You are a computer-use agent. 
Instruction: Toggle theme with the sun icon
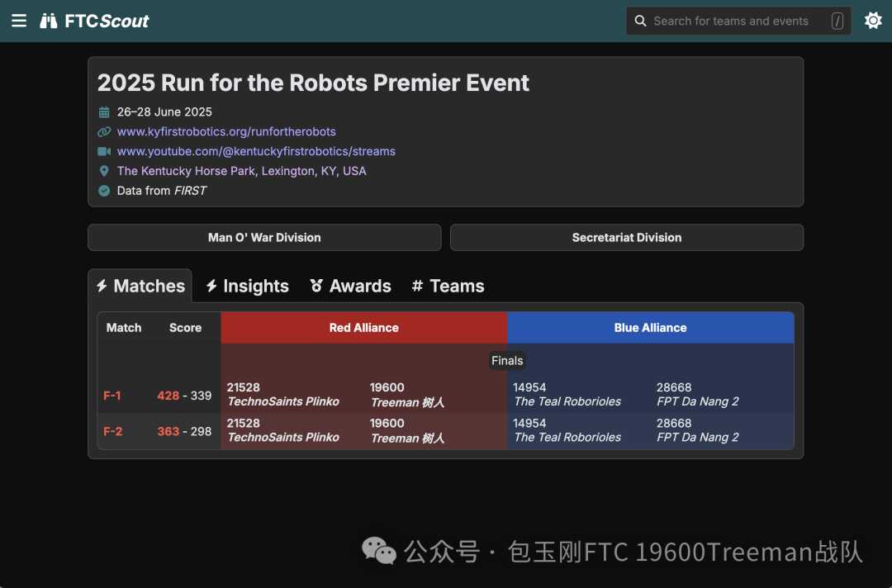click(873, 21)
